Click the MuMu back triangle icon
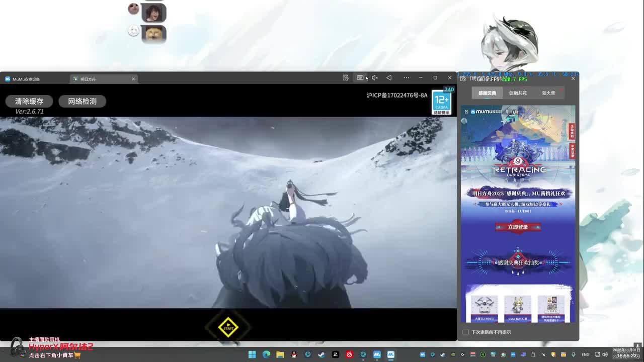644x362 pixels. pos(389,77)
